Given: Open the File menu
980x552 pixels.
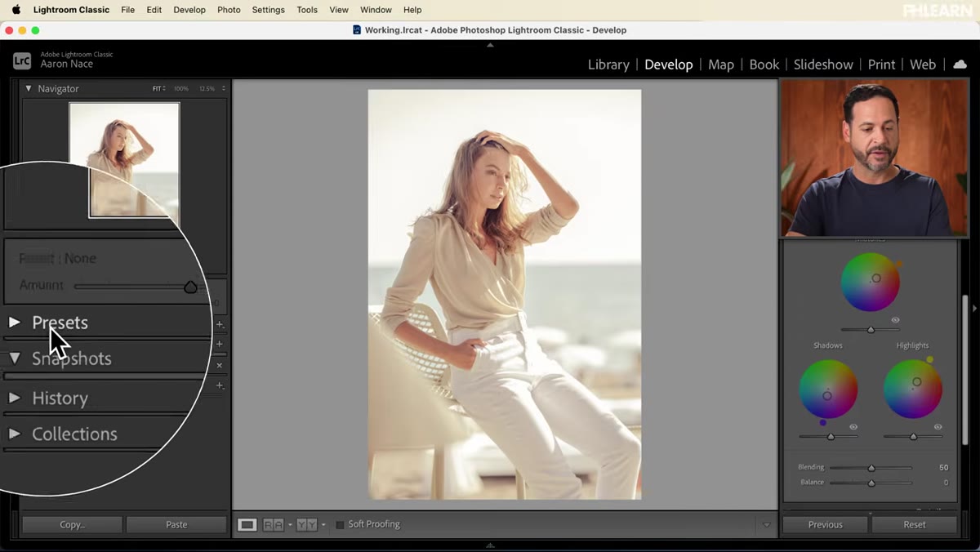Looking at the screenshot, I should pos(127,10).
